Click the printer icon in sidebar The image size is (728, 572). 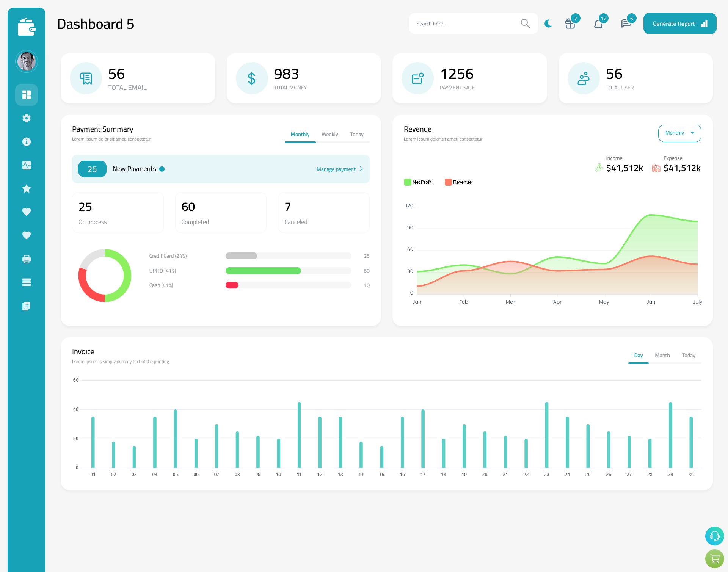tap(27, 259)
